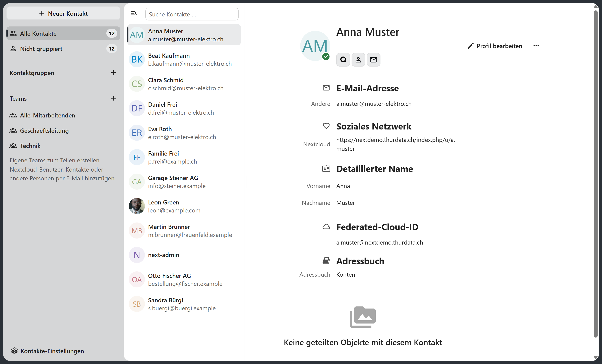Click the N avatar of next-admin
Image resolution: width=602 pixels, height=364 pixels.
point(137,255)
